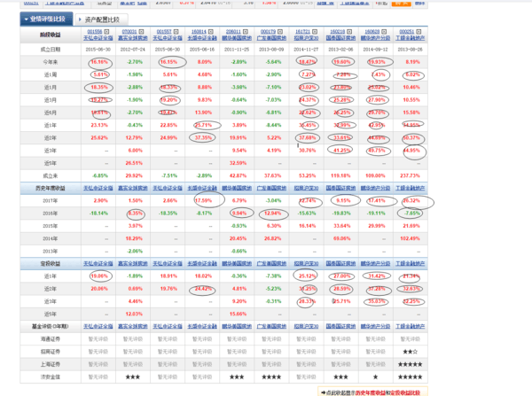The image size is (532, 396).
Task: Select the 上海证券 row label
Action: click(51, 364)
